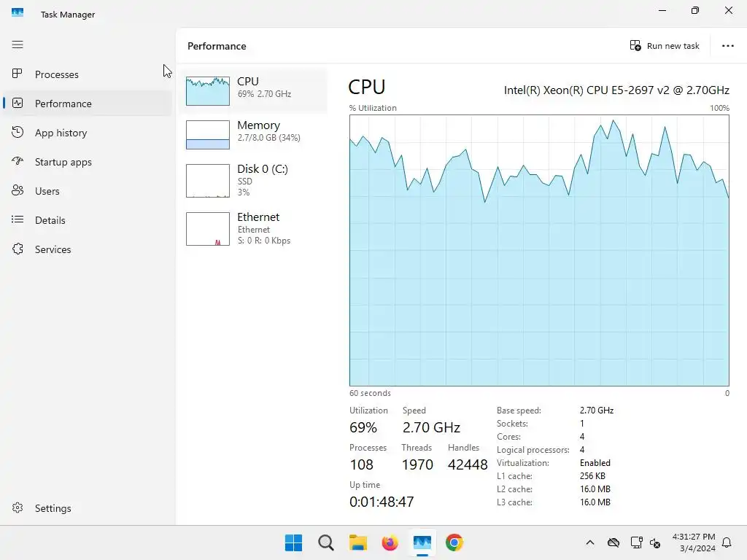747x560 pixels.
Task: Click the Processes count 108
Action: point(361,464)
